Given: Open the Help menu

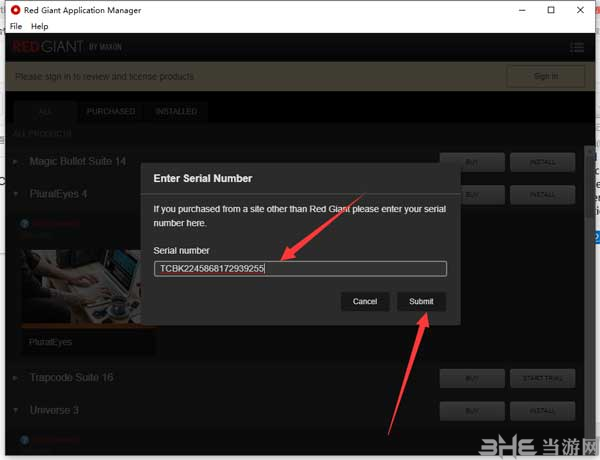Looking at the screenshot, I should [39, 26].
